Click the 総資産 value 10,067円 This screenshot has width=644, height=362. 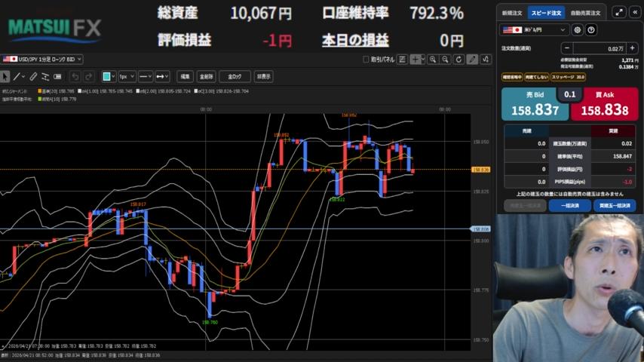point(261,13)
